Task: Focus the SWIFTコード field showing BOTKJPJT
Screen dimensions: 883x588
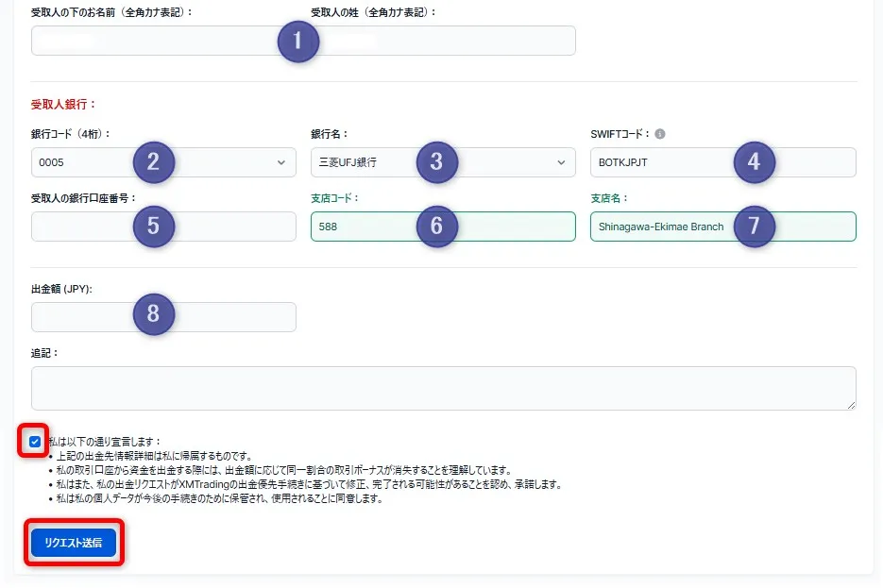Action: tap(723, 162)
